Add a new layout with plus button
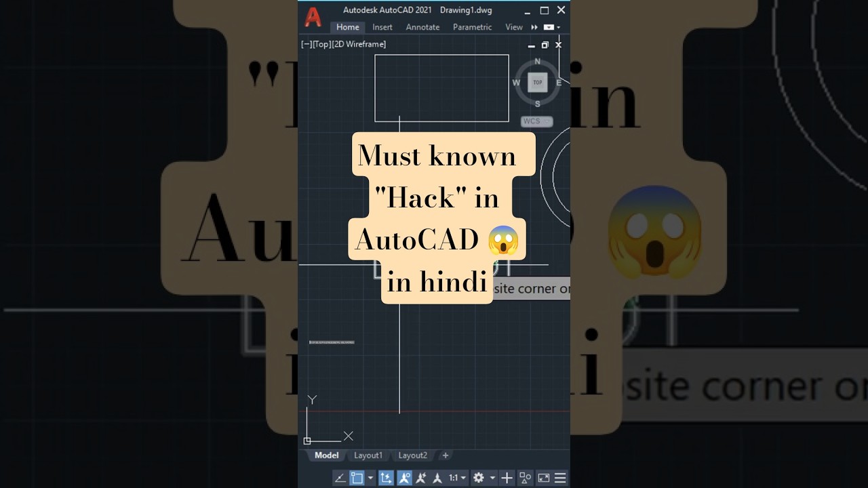The width and height of the screenshot is (868, 488). click(445, 455)
